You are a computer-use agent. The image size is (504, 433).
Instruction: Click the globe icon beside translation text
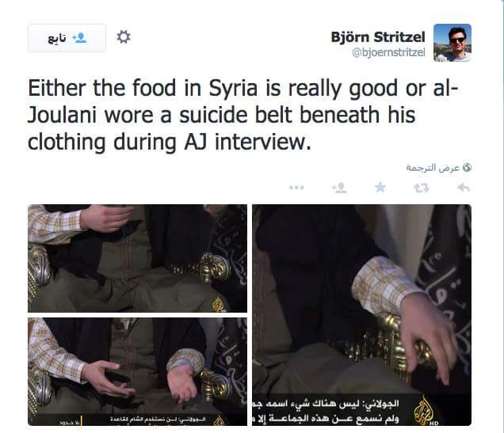tap(467, 167)
